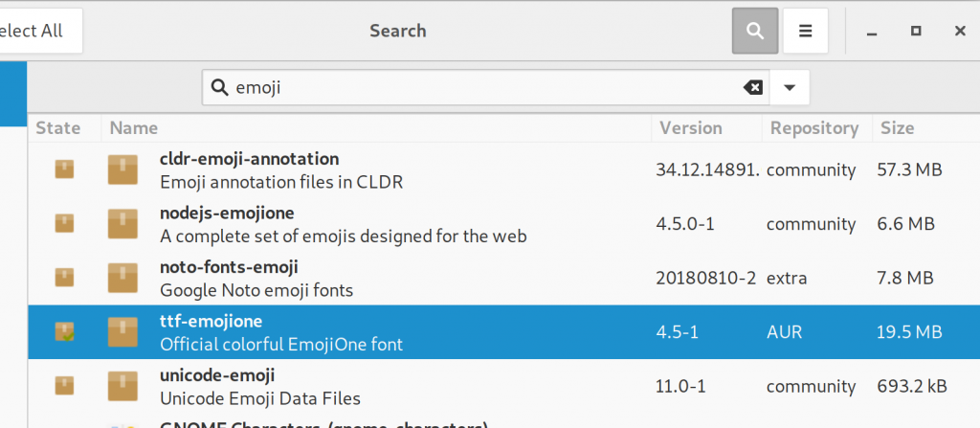Toggle install state of noto-fonts-emoji

64,278
